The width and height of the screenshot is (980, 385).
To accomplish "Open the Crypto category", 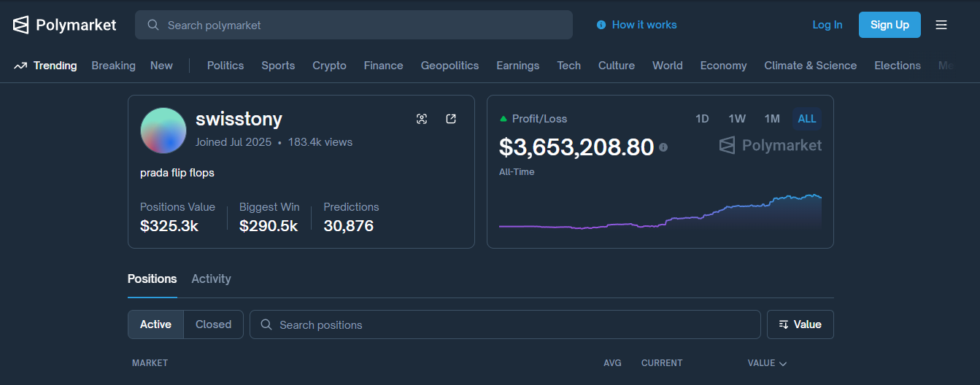I will click(x=329, y=66).
